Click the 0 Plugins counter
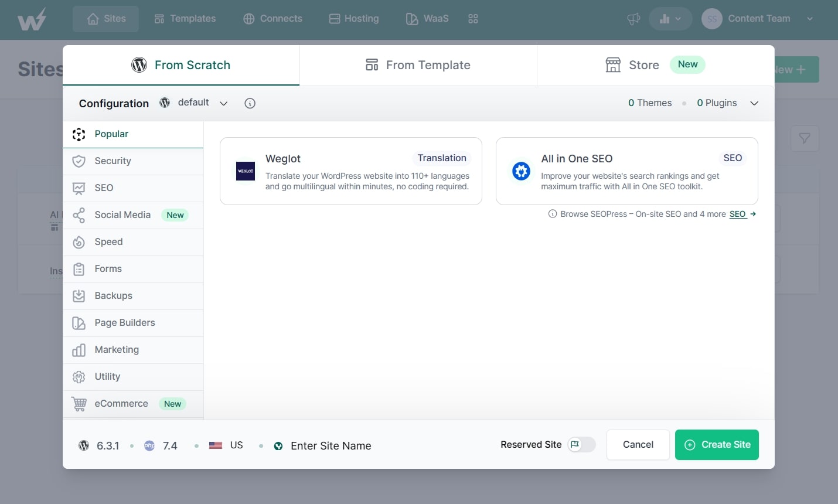Viewport: 838px width, 504px height. click(717, 103)
